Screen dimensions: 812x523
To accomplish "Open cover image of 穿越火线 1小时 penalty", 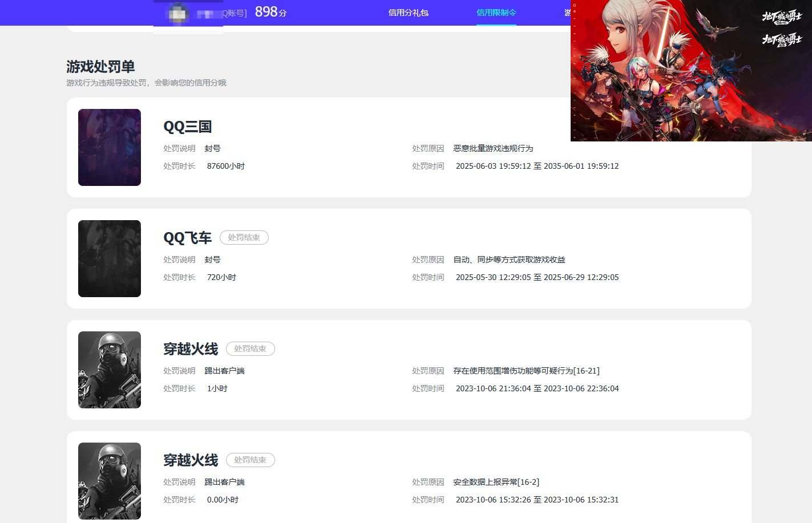I will tap(110, 370).
